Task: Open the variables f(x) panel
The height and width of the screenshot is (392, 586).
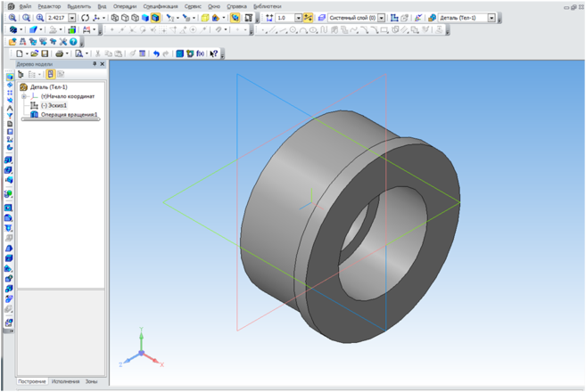Action: 201,53
